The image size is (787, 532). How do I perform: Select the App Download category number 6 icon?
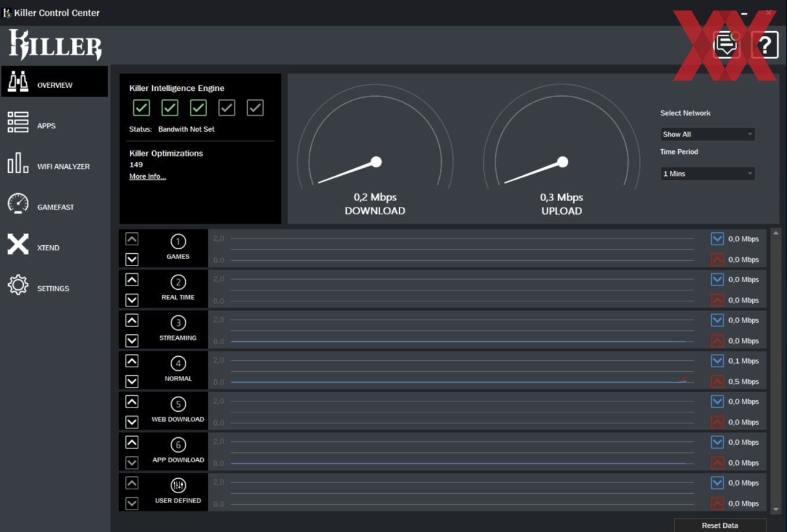point(178,445)
